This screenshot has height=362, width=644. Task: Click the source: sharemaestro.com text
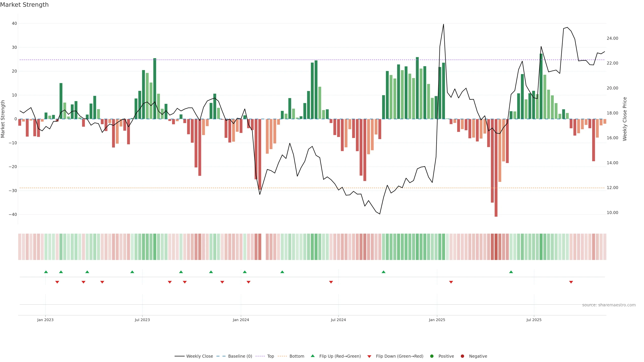coord(609,305)
